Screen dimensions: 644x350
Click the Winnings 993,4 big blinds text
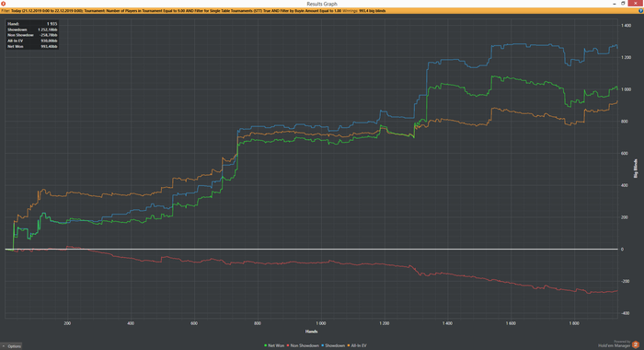tap(364, 11)
